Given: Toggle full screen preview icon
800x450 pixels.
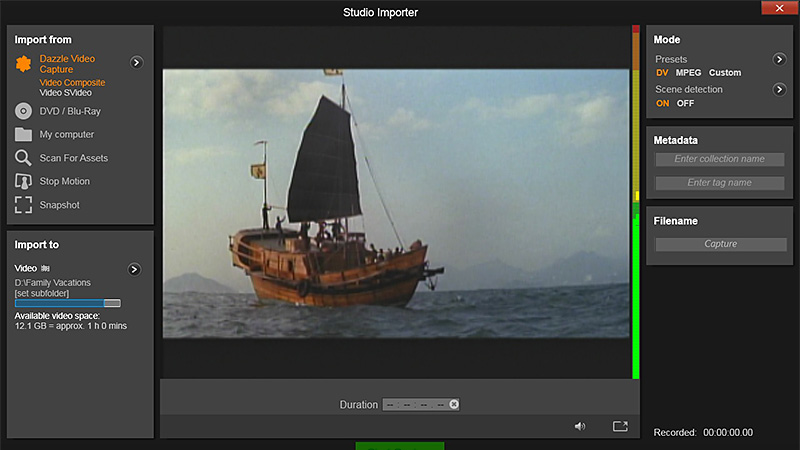Looking at the screenshot, I should coord(620,426).
